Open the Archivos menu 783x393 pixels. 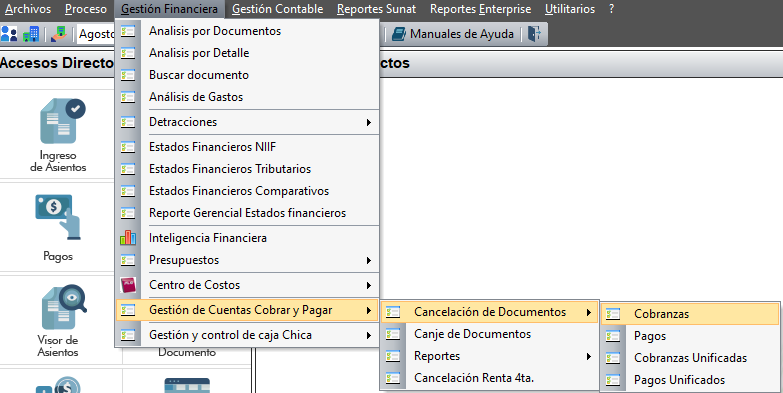click(x=28, y=9)
